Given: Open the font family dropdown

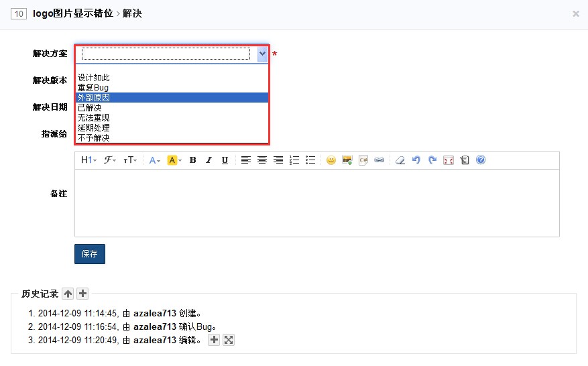Looking at the screenshot, I should pos(110,160).
